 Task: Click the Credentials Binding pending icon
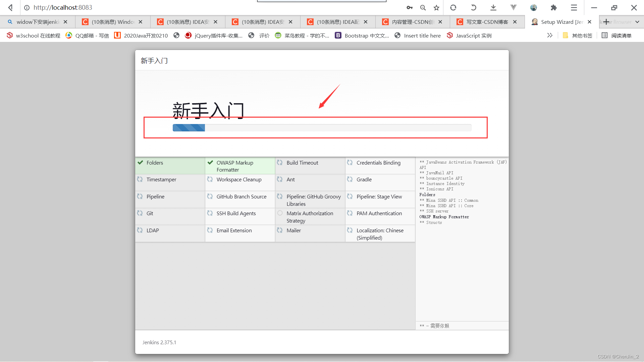[x=350, y=162]
